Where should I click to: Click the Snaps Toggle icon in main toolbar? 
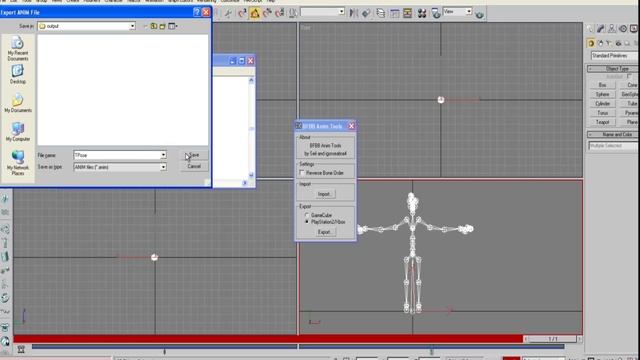242,13
